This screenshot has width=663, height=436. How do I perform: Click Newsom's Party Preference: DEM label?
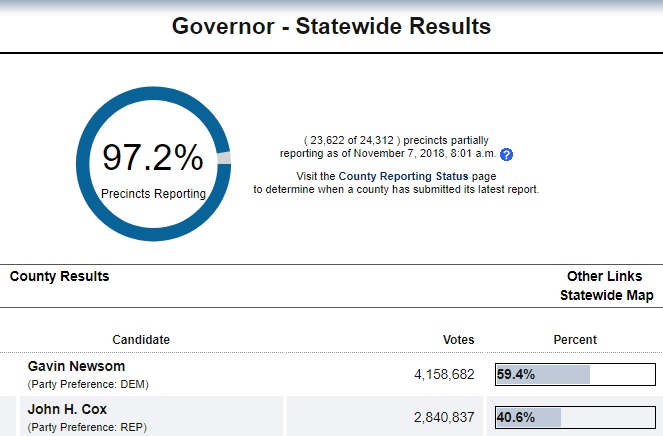[x=87, y=384]
